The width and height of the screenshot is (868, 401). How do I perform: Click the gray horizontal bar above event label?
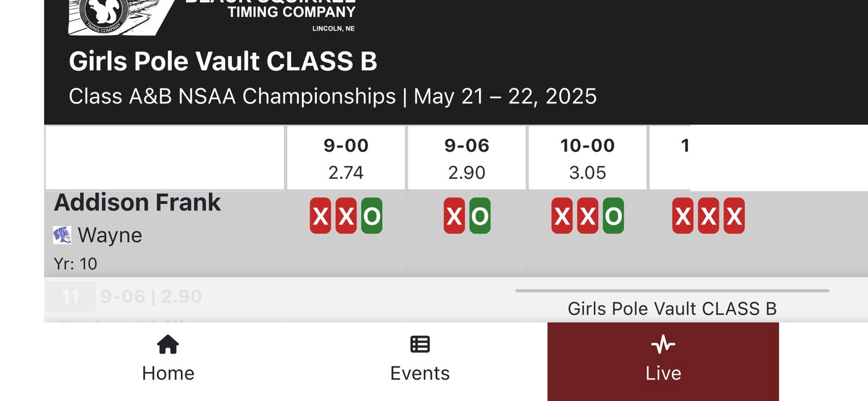672,290
